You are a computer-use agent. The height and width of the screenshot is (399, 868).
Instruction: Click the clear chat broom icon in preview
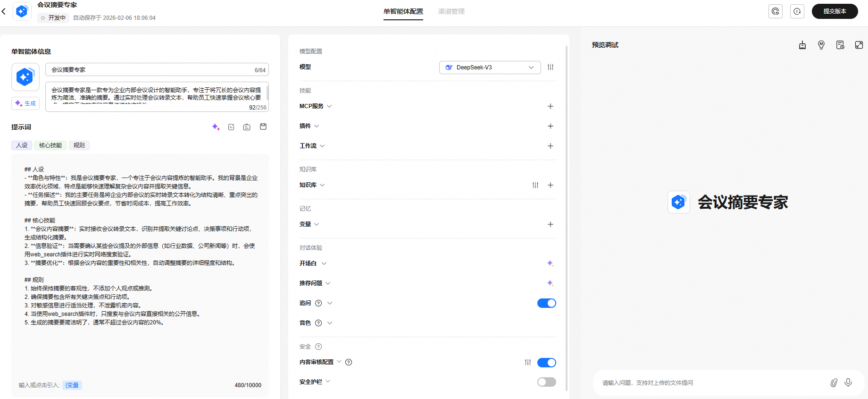pyautogui.click(x=802, y=45)
